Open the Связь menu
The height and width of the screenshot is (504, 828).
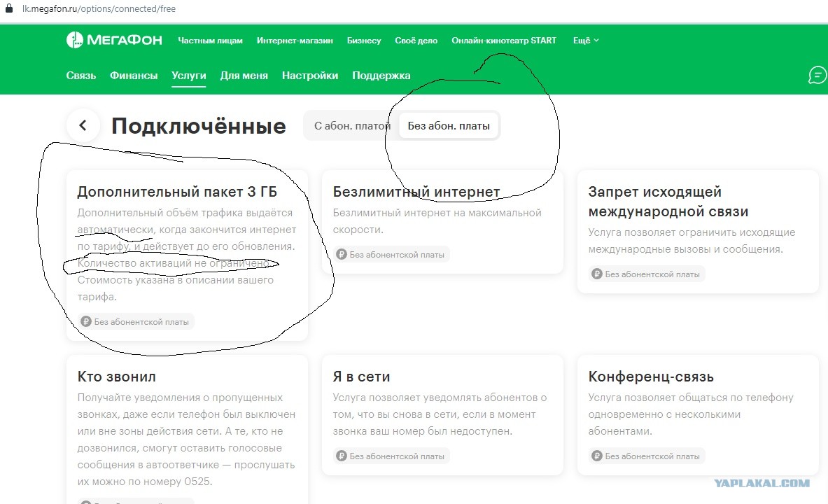coord(80,76)
